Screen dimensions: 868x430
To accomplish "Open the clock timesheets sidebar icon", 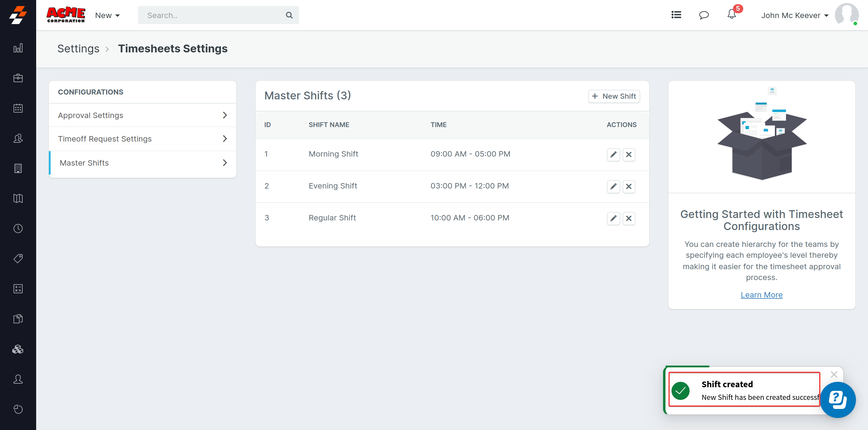I will point(18,229).
